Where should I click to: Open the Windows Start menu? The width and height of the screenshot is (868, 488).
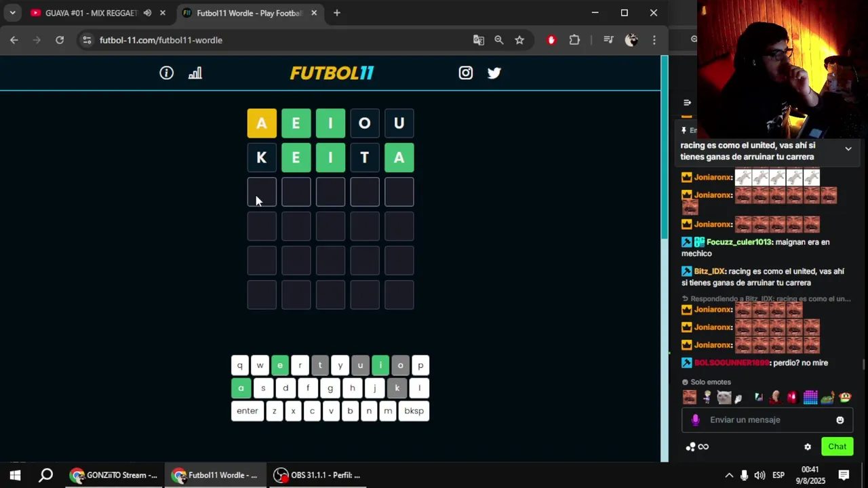click(x=15, y=475)
